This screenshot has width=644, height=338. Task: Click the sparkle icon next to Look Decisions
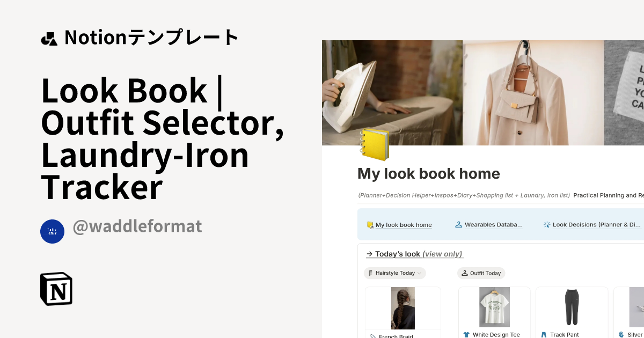[546, 225]
